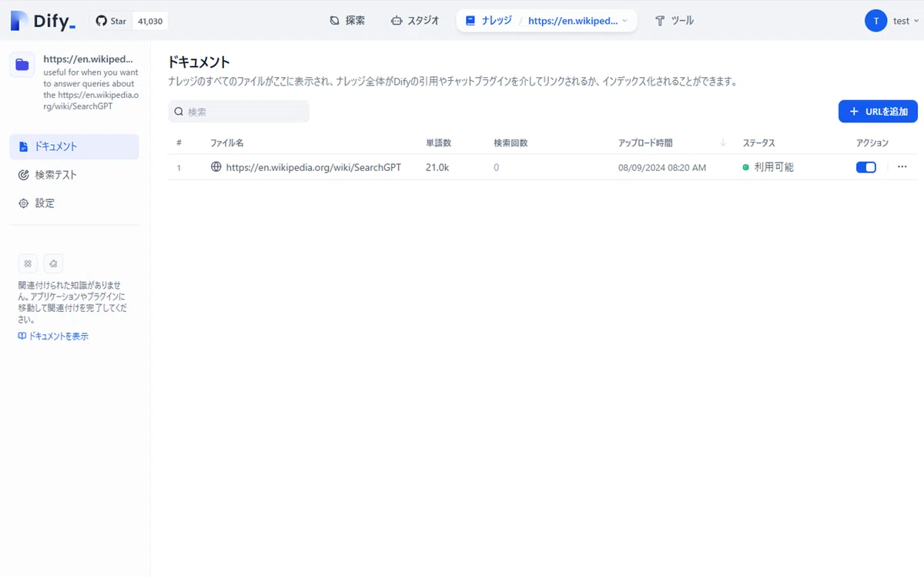Viewport: 924px width, 577px height.
Task: Open the test account menu
Action: click(906, 21)
